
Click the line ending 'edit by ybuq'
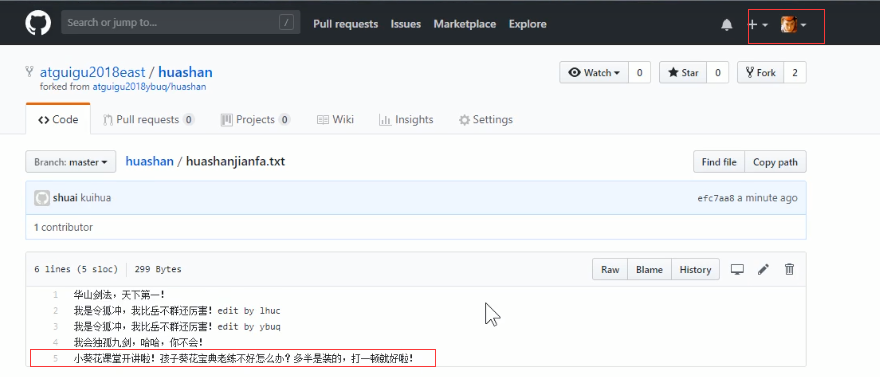point(177,326)
